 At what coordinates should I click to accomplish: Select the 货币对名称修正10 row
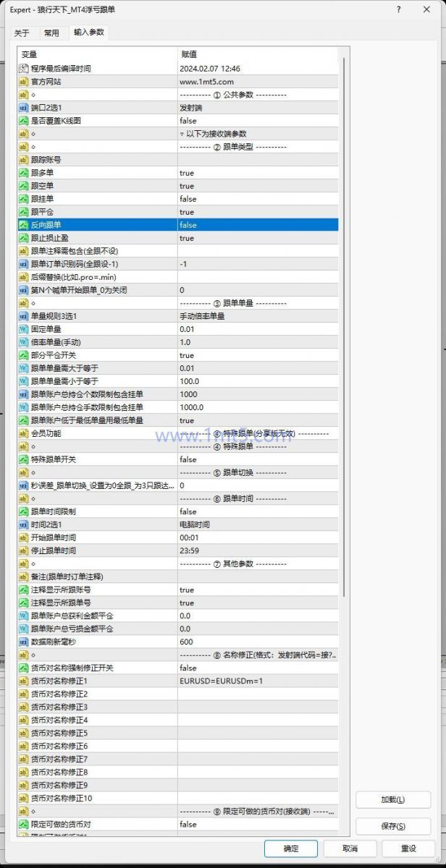pyautogui.click(x=177, y=798)
